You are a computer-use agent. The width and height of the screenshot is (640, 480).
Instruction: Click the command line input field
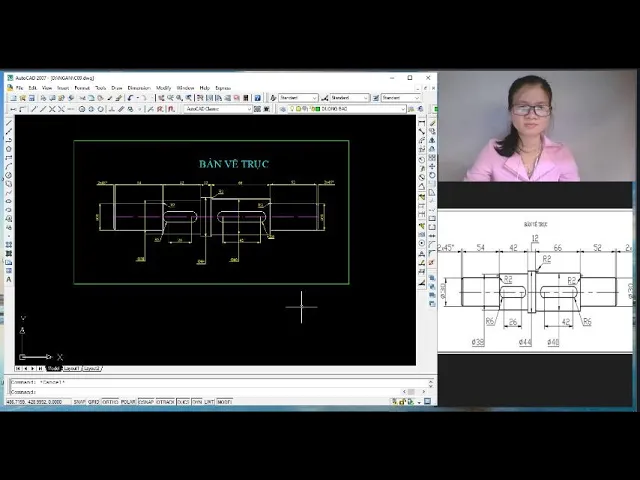pos(200,391)
